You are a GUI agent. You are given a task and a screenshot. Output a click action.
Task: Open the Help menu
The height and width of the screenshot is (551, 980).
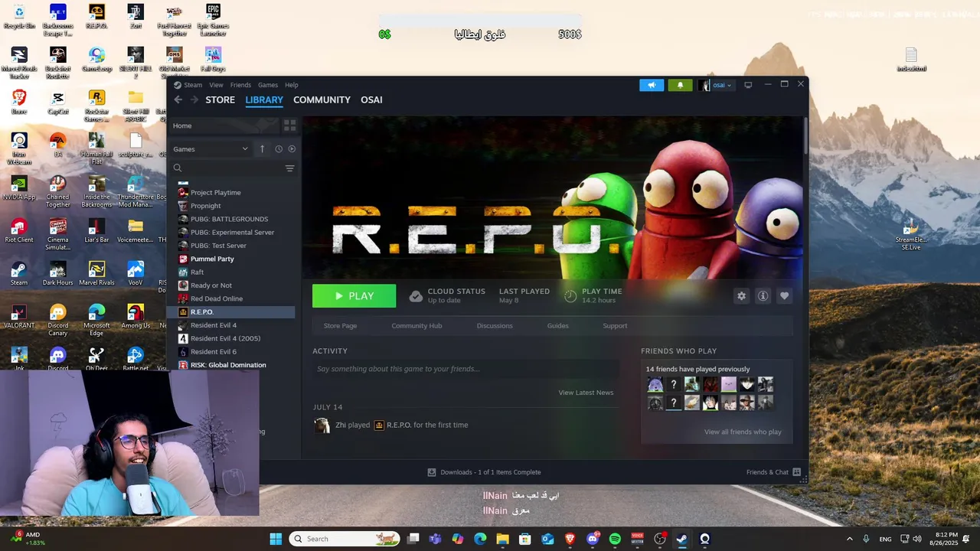292,85
